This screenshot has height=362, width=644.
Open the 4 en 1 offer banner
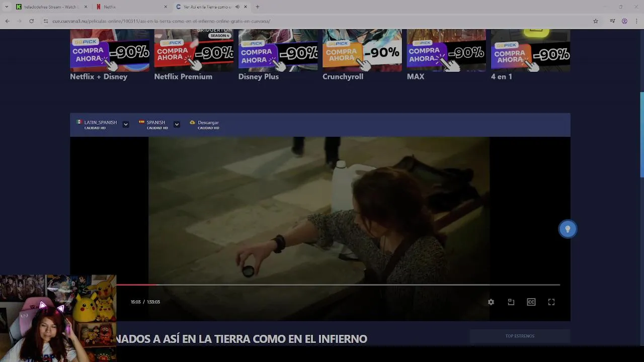[x=530, y=50]
